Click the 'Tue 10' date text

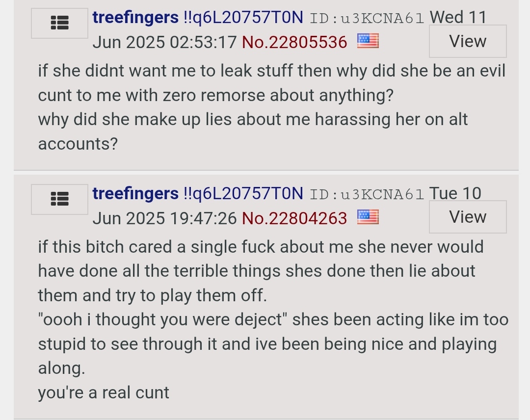tap(455, 193)
